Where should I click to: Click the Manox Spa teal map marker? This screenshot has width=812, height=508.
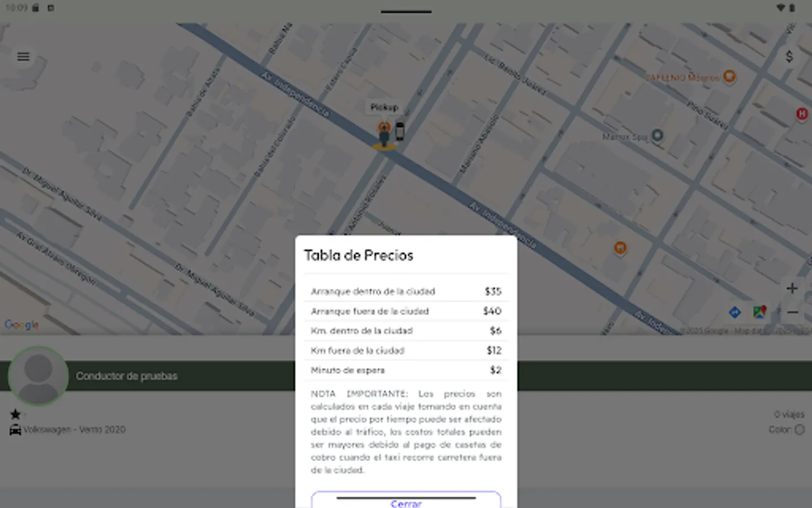(x=657, y=135)
